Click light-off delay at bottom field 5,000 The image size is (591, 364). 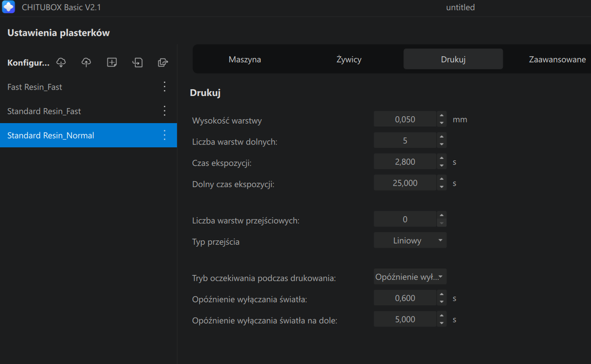click(405, 319)
